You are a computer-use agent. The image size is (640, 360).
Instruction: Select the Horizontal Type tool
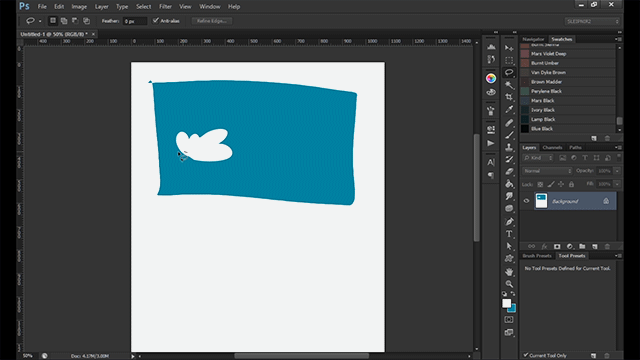509,234
